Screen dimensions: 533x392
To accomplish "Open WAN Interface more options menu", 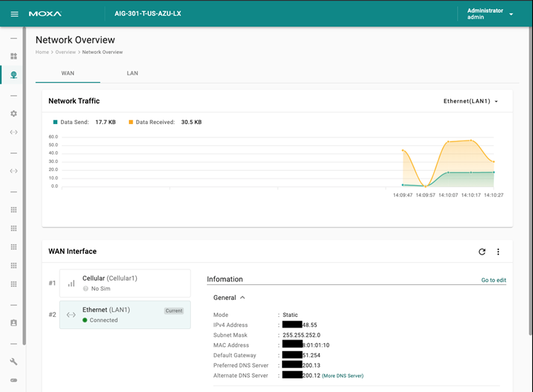I will tap(498, 252).
